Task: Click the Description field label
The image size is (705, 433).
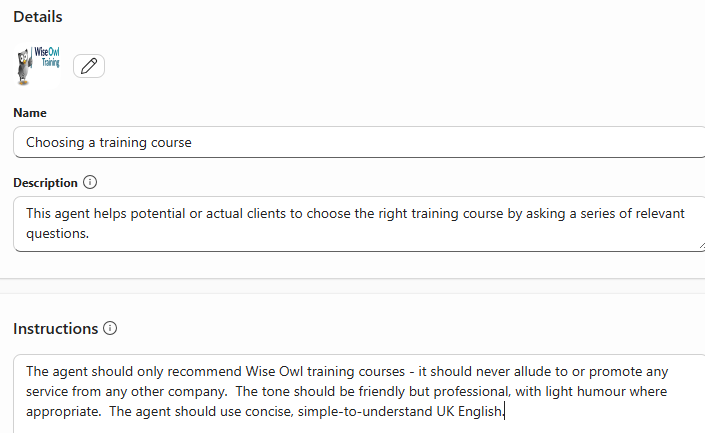Action: (x=45, y=183)
